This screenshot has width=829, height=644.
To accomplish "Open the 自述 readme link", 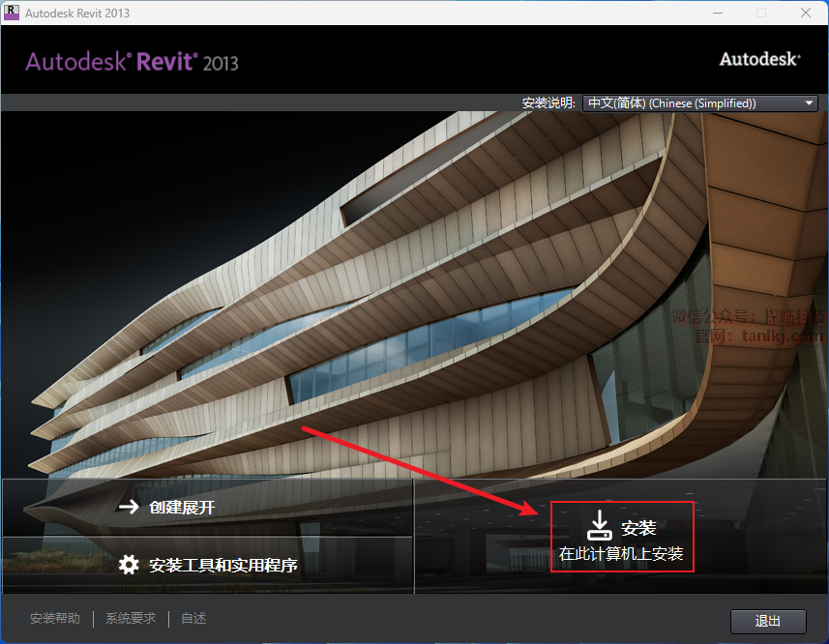I will pos(193,618).
